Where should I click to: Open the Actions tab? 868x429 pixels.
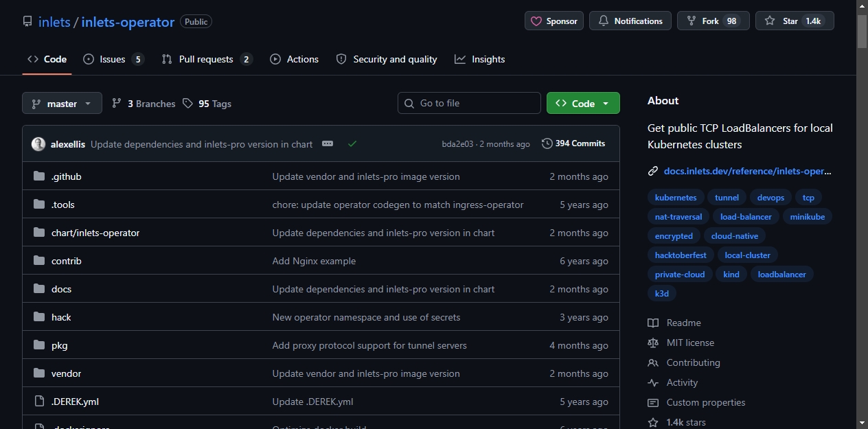[x=295, y=59]
